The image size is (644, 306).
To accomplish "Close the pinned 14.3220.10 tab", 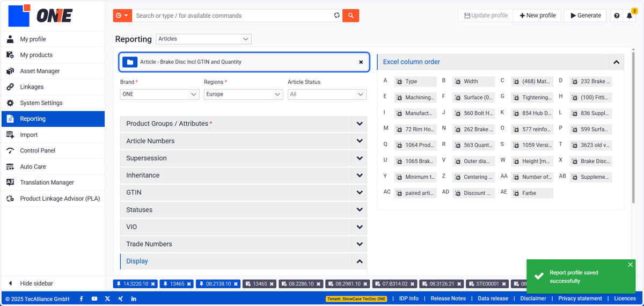I will (153, 284).
